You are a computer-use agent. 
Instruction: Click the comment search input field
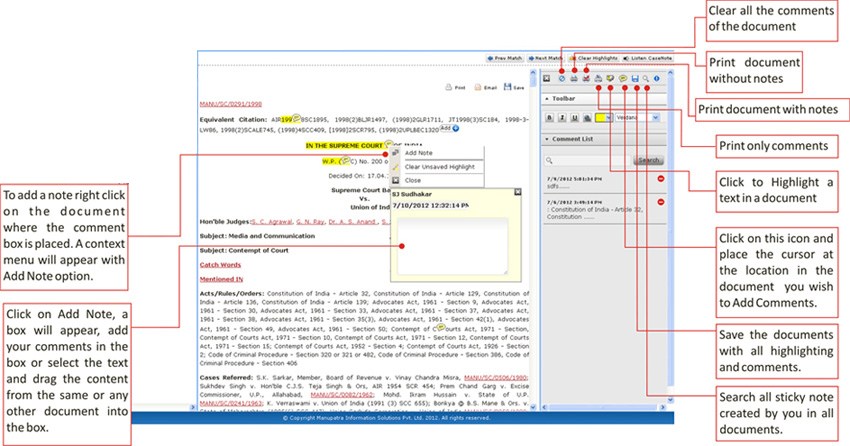pyautogui.click(x=589, y=160)
